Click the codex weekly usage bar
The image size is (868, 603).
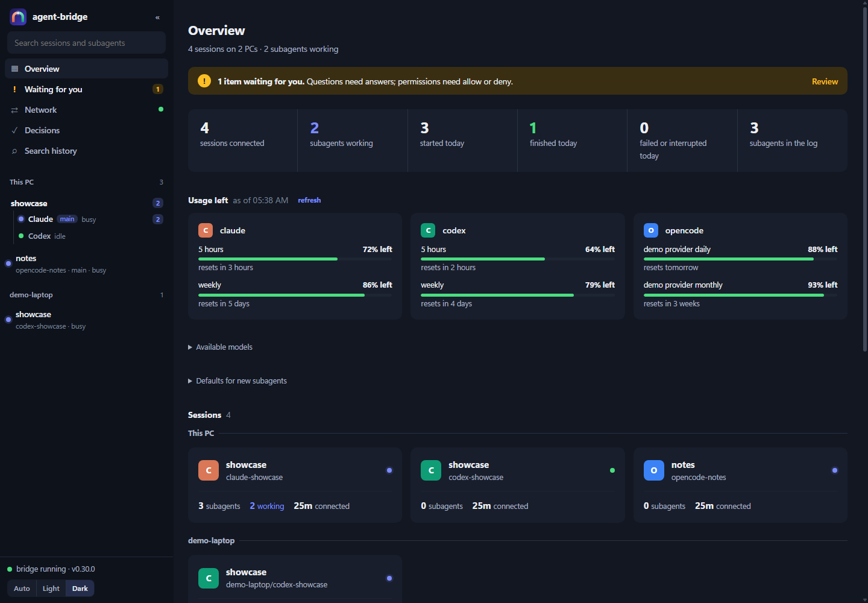(518, 295)
